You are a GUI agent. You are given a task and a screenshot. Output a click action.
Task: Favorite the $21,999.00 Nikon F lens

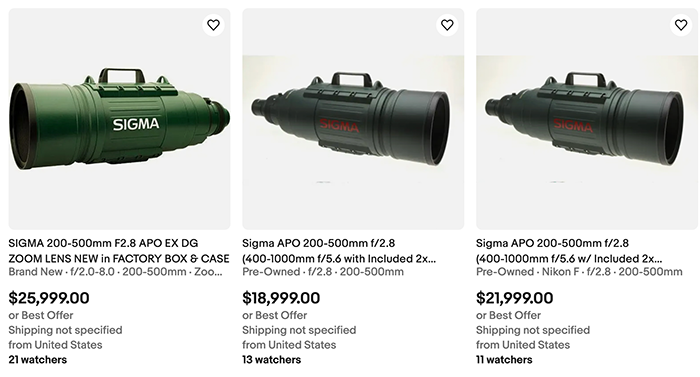[681, 25]
